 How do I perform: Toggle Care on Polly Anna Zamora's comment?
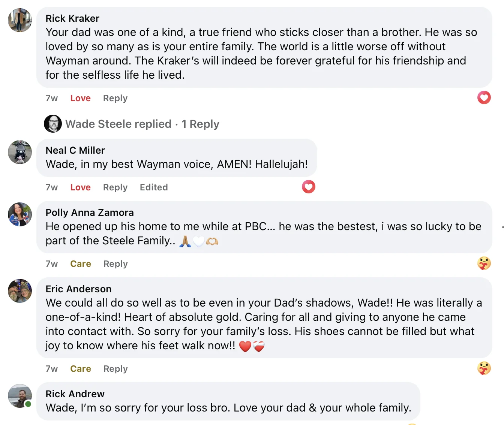(81, 264)
